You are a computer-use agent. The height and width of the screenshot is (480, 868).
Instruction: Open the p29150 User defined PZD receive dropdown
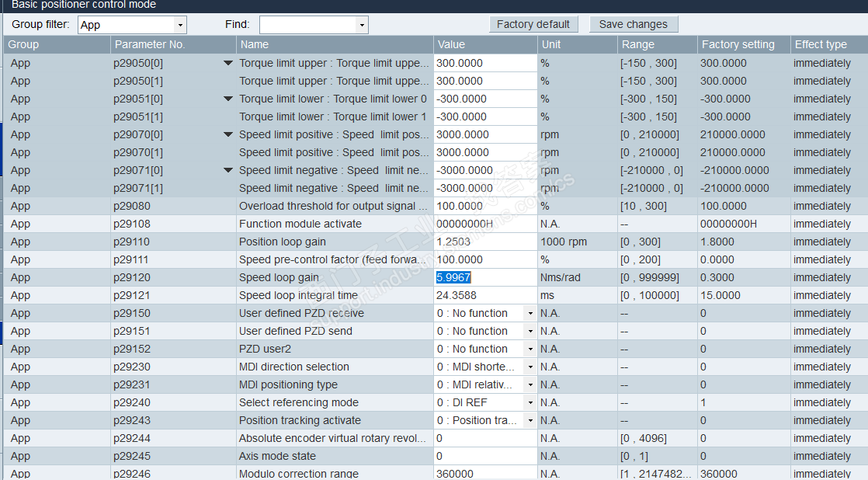(530, 313)
